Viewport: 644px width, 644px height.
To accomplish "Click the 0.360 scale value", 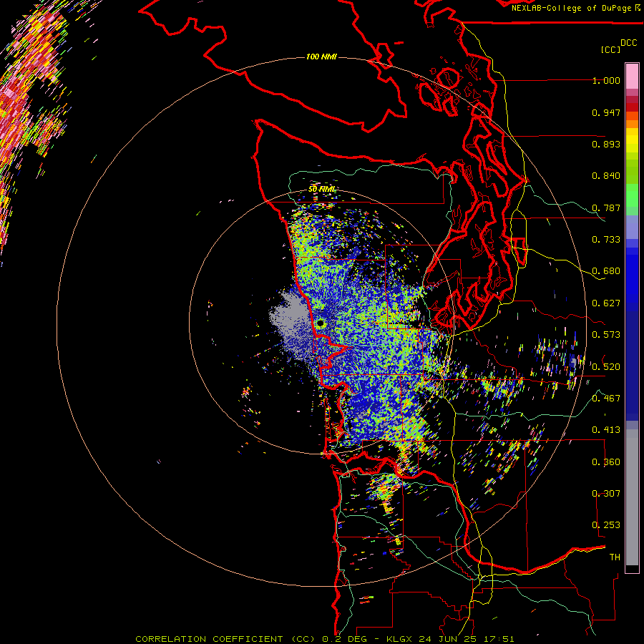I will pyautogui.click(x=606, y=462).
